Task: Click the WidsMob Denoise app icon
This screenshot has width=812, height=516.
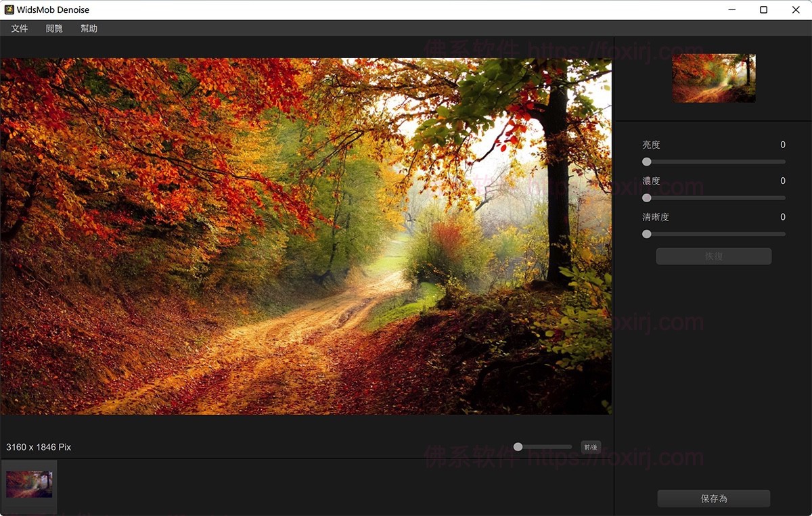Action: 9,10
